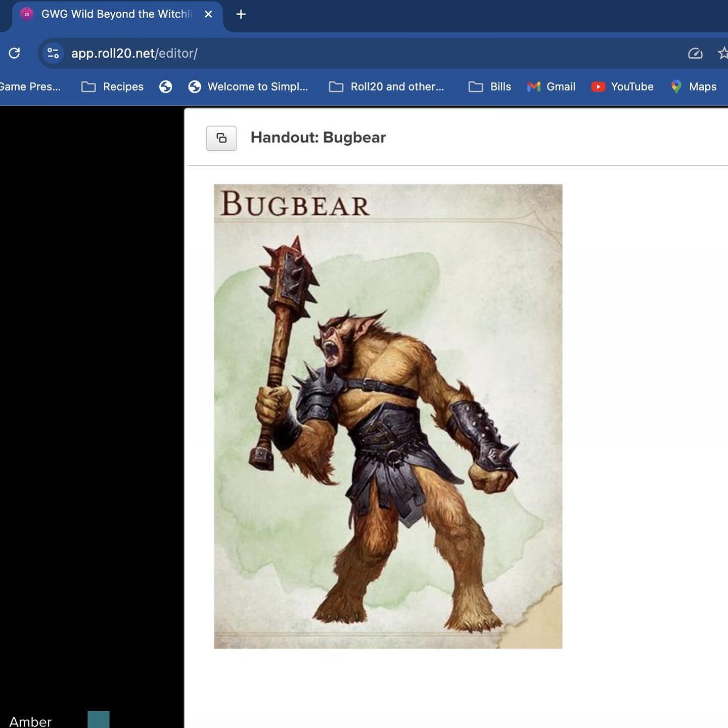Click the unlabeled globe bookmark
The image size is (728, 728).
pyautogui.click(x=166, y=86)
